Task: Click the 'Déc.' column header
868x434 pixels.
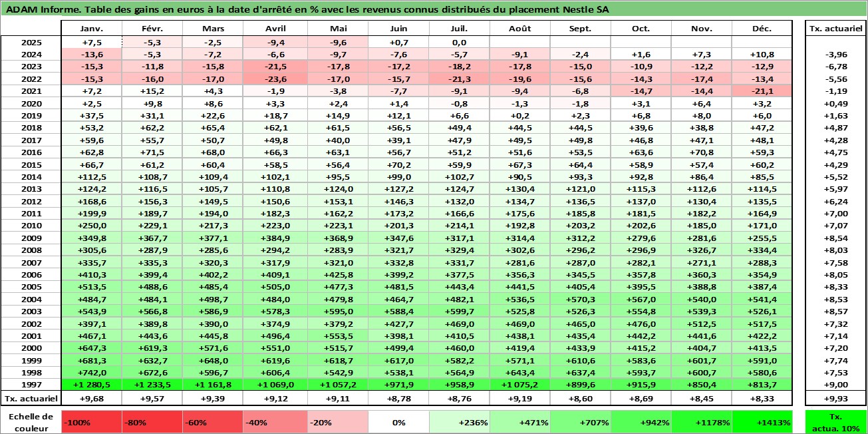Action: point(762,29)
